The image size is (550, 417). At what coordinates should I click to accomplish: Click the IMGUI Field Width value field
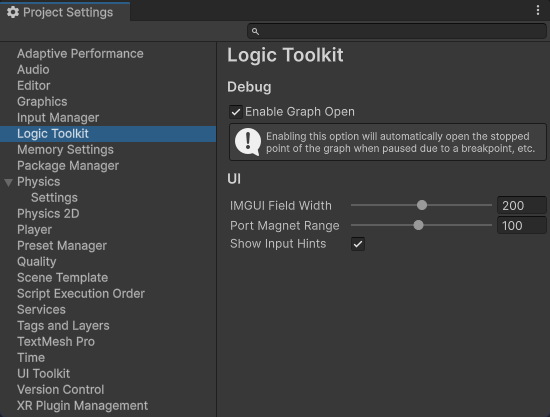522,206
